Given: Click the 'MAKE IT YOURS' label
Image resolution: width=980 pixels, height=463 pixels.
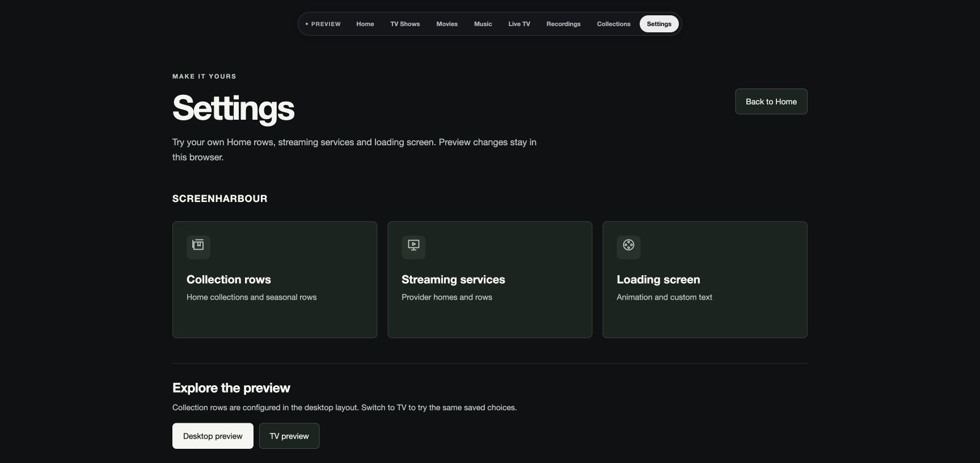Looking at the screenshot, I should [204, 76].
